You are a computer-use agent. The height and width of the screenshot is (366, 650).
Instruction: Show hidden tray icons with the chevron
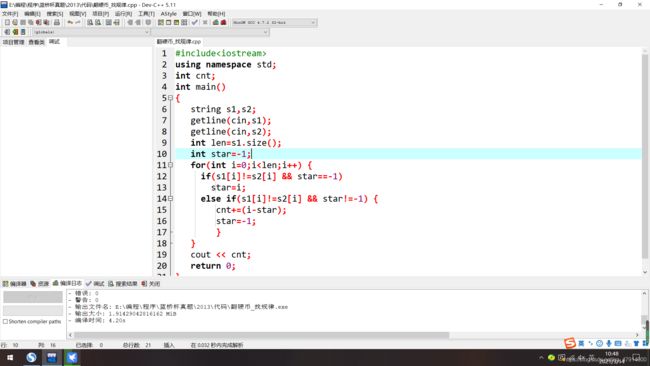click(541, 357)
